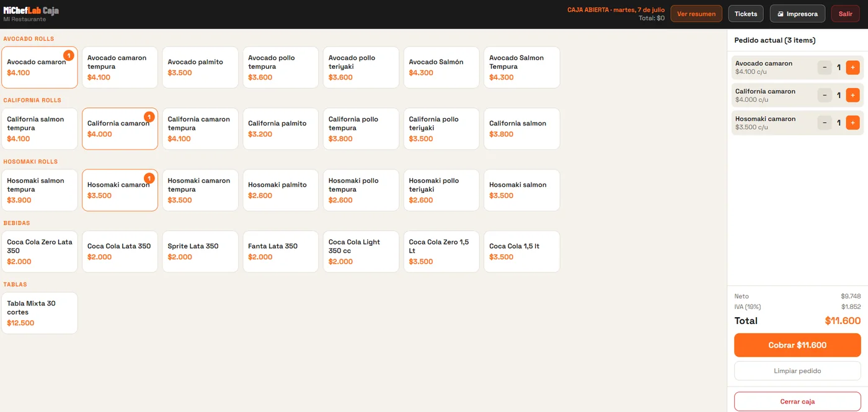Select the Avocado palmito product card
Screen dimensions: 868x412
pos(200,68)
